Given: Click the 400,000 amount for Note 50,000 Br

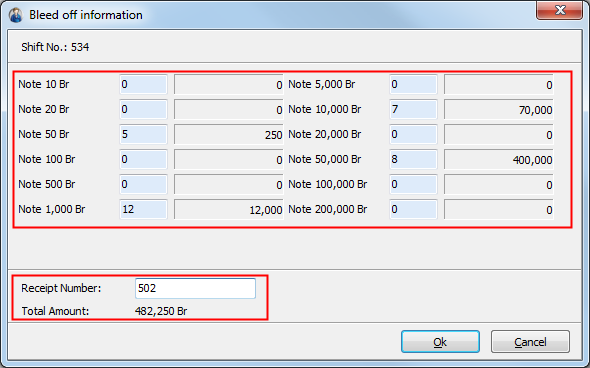Looking at the screenshot, I should coord(499,159).
